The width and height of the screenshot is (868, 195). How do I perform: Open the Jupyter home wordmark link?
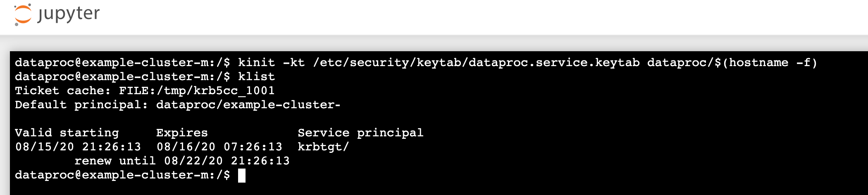click(69, 14)
